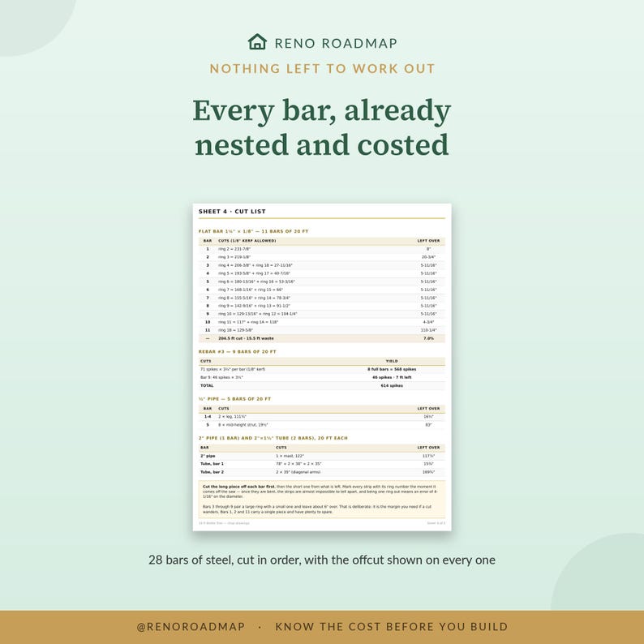Open the @RENOROADMAP handle in the footer

(191, 627)
